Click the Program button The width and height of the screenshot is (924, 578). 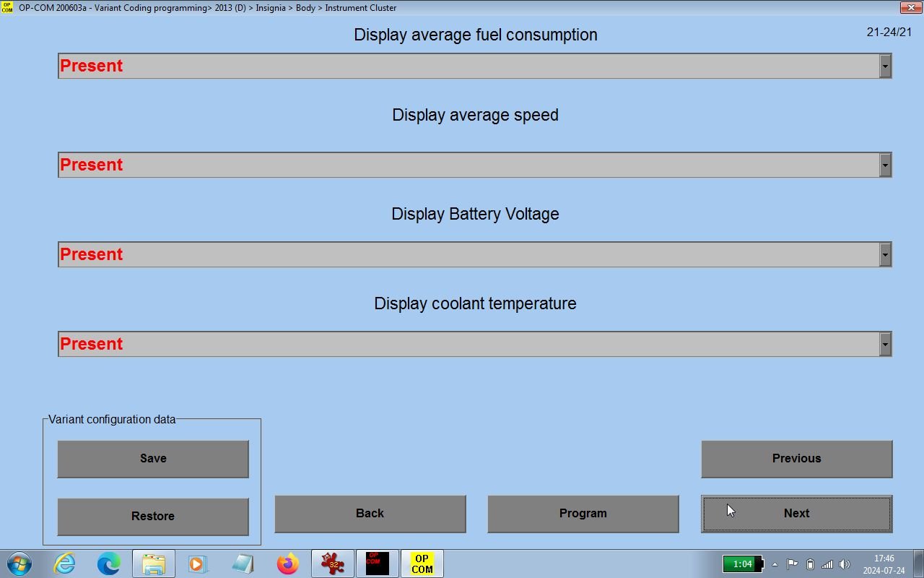583,514
